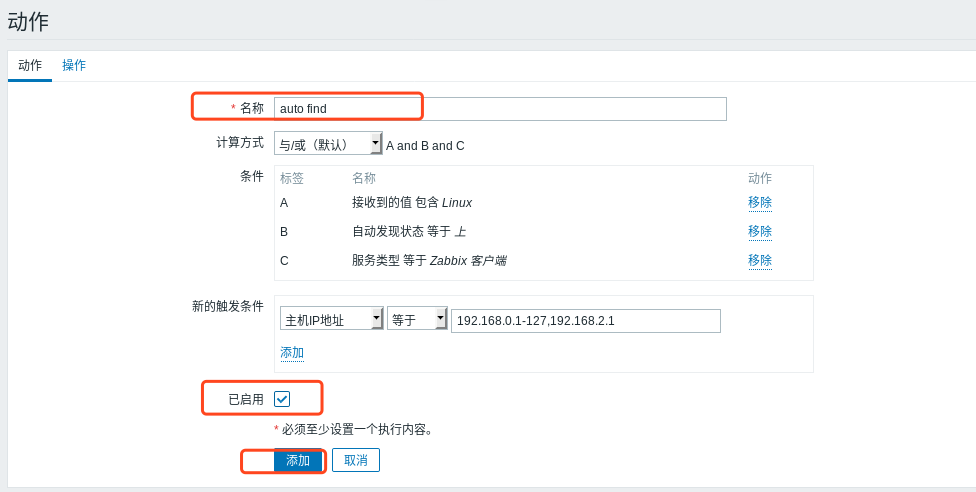Select condition text 服务类型 等于 Zabbix 客户端
The width and height of the screenshot is (976, 492).
pyautogui.click(x=428, y=260)
